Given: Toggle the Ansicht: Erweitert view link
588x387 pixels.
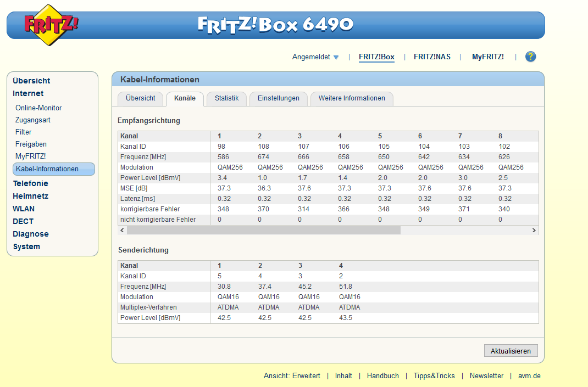Looking at the screenshot, I should (x=292, y=376).
